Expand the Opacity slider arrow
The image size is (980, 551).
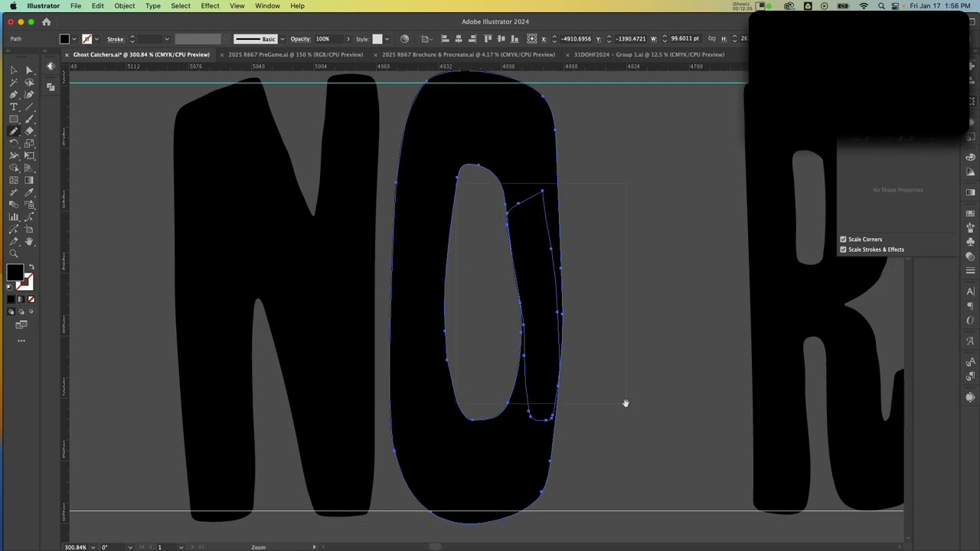point(348,39)
